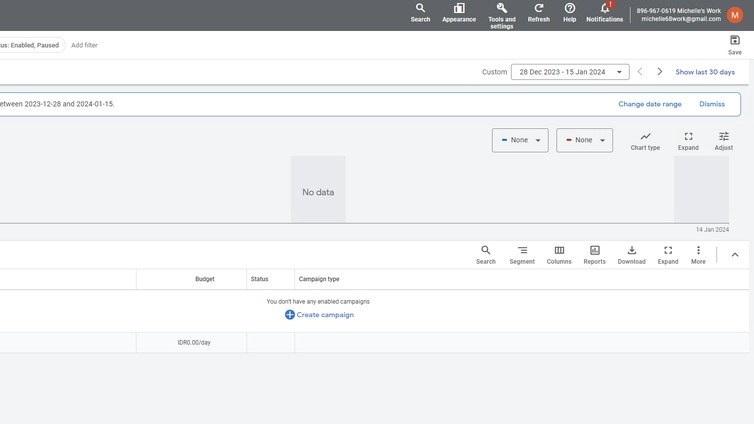
Task: Open account avatar M
Action: click(734, 15)
